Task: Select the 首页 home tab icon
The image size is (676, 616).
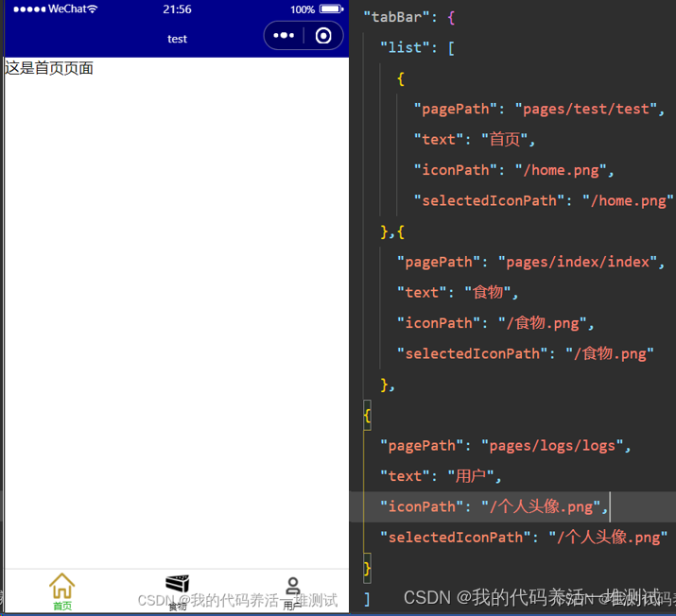Action: [x=62, y=586]
